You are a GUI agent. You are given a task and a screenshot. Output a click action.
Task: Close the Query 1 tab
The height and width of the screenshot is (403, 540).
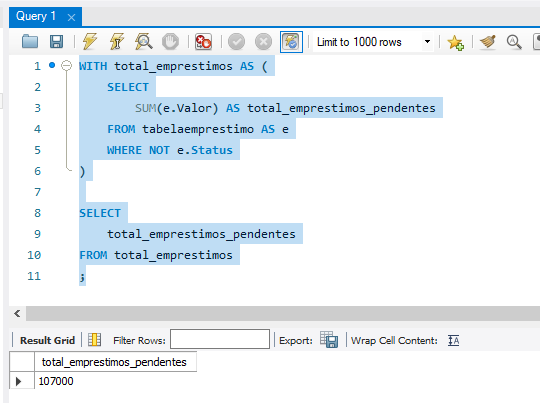click(71, 17)
